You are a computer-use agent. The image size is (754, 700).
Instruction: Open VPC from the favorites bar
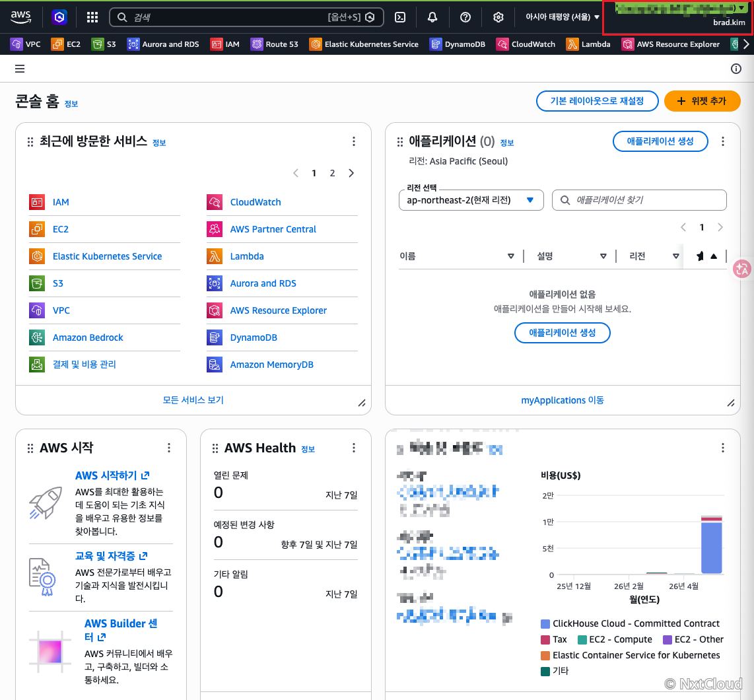(26, 44)
